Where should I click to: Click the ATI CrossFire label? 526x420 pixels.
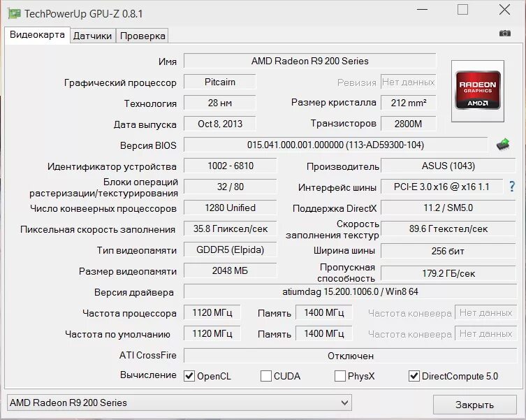(147, 355)
